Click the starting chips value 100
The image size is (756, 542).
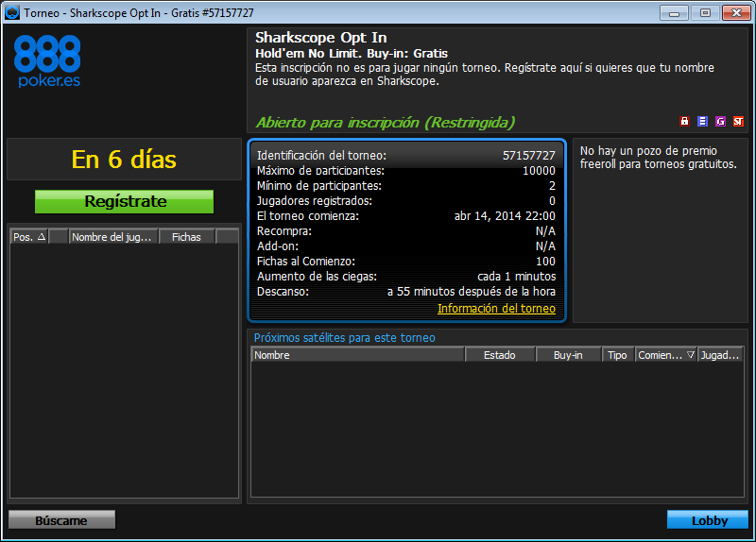click(546, 262)
